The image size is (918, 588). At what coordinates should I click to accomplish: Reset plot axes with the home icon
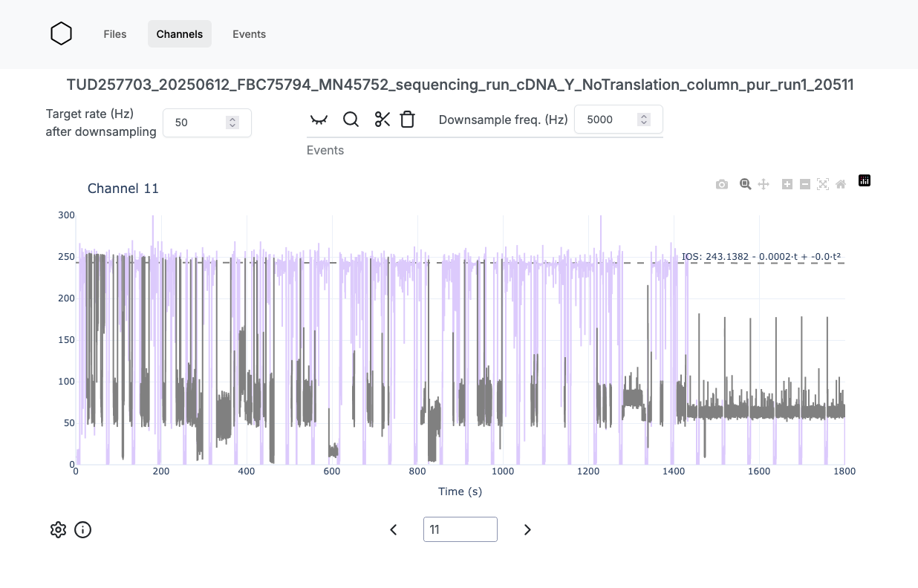(840, 183)
